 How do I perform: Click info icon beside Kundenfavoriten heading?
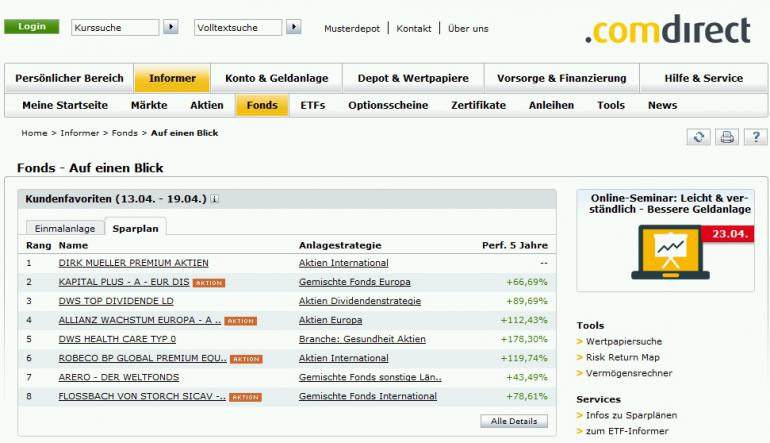(215, 200)
